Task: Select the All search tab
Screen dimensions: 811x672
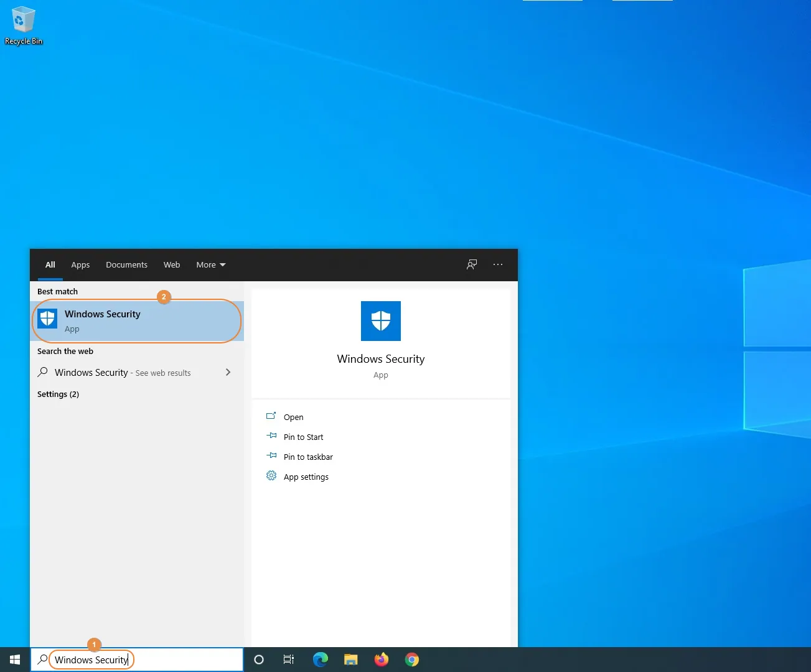Action: tap(50, 264)
